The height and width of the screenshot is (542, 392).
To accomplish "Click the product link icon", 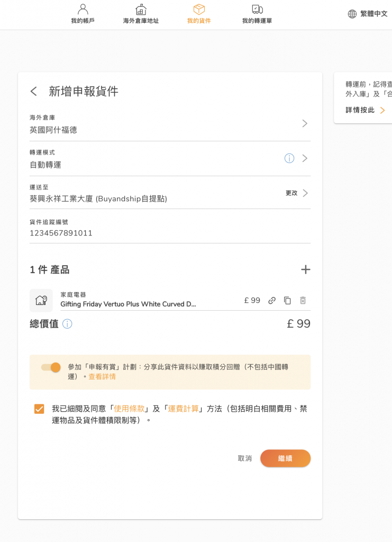I will point(272,301).
